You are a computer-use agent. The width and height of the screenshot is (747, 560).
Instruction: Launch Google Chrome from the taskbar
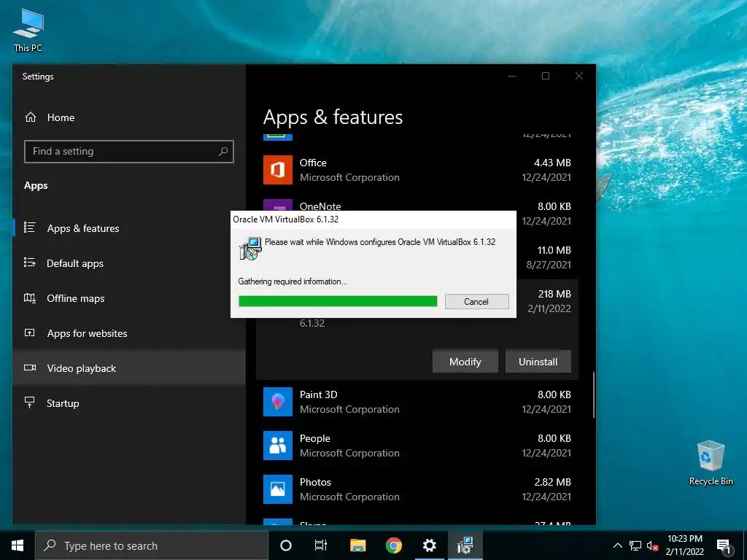[393, 545]
